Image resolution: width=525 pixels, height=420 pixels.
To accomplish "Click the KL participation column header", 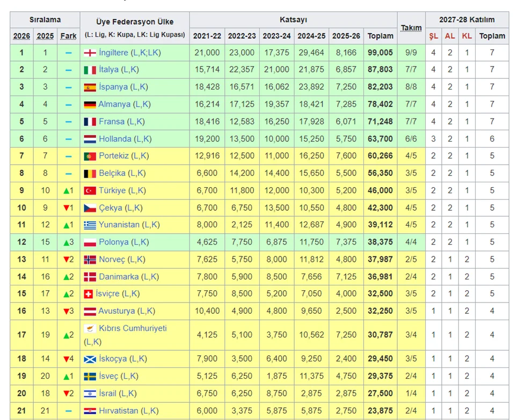I will coord(466,36).
